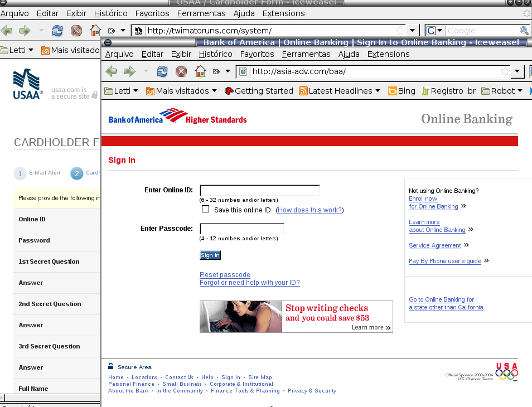Click the USA Olympic rings sponsor logo

tap(506, 372)
